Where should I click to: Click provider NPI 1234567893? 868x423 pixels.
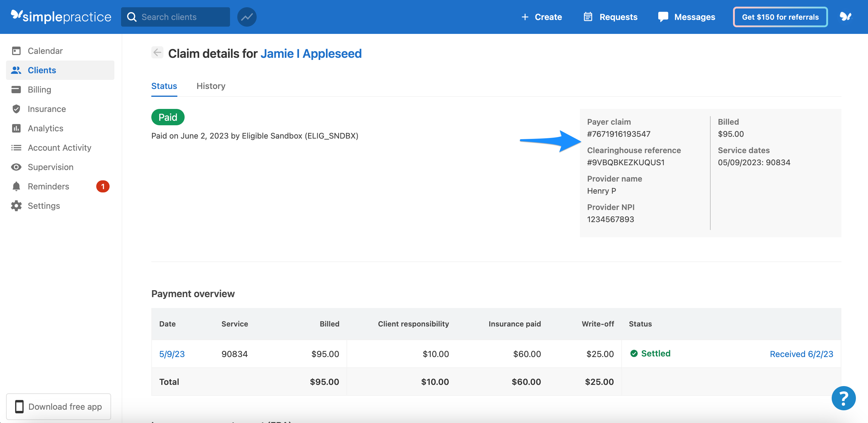click(x=610, y=219)
